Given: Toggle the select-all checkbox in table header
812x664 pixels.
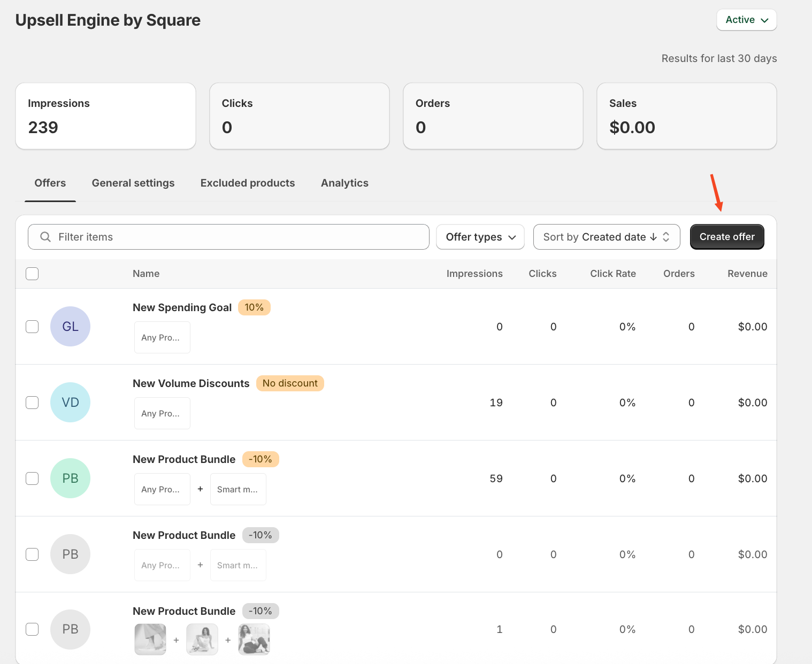Looking at the screenshot, I should click(x=32, y=274).
